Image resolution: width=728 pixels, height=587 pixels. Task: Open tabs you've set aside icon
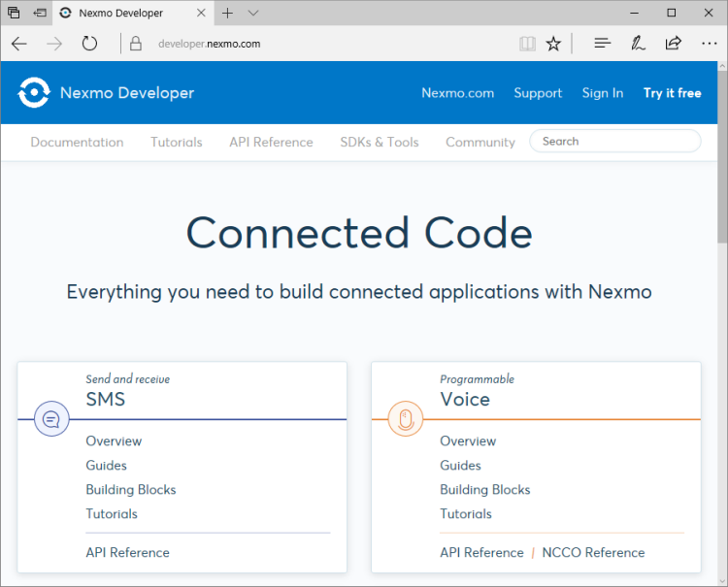tap(14, 13)
